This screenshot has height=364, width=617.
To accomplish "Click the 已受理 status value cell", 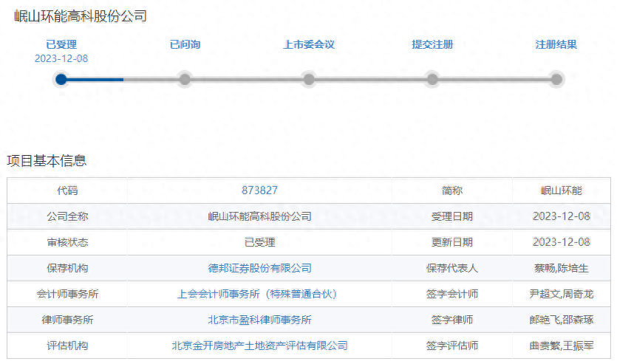I will click(x=259, y=242).
